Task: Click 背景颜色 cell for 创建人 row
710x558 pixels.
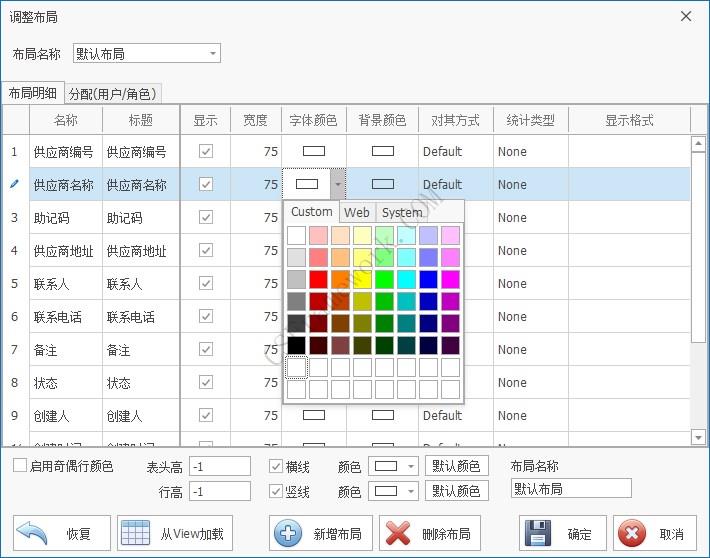Action: point(383,415)
